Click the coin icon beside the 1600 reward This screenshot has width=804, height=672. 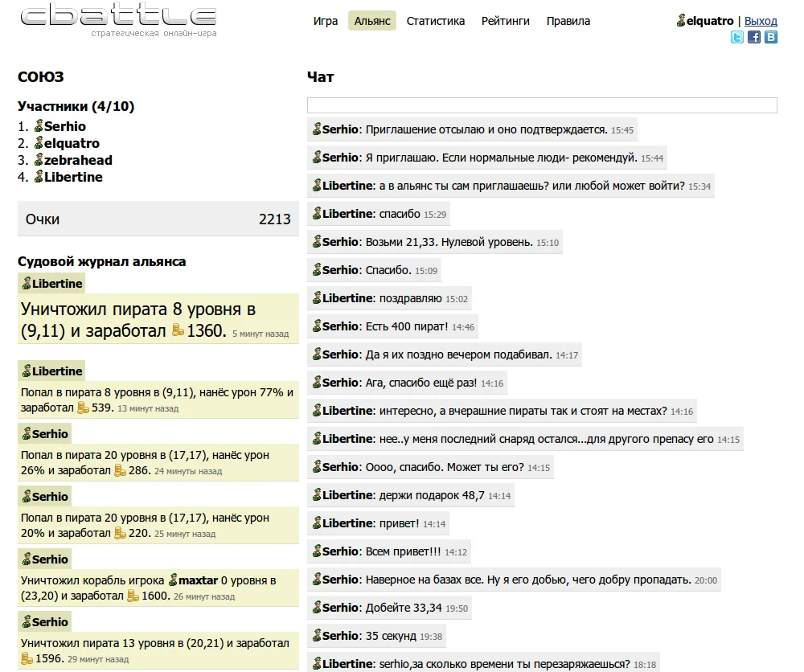pyautogui.click(x=133, y=596)
